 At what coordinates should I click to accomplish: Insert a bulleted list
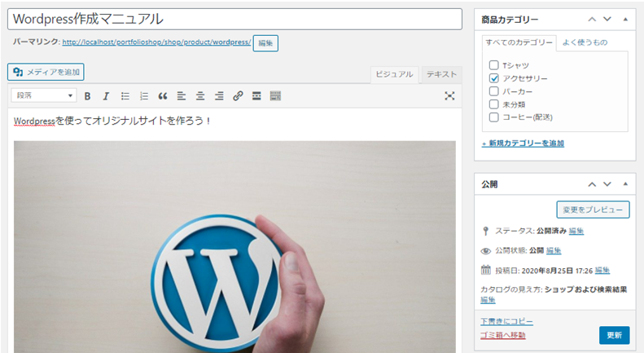(125, 96)
